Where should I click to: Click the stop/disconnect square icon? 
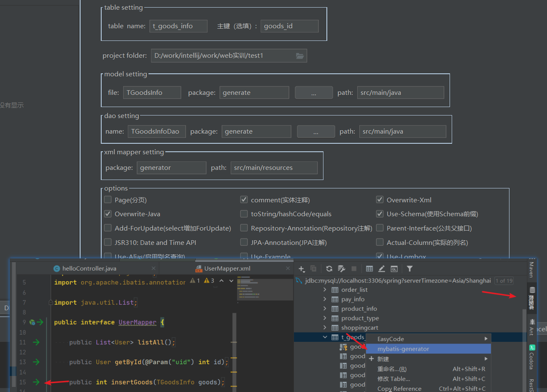(x=354, y=268)
